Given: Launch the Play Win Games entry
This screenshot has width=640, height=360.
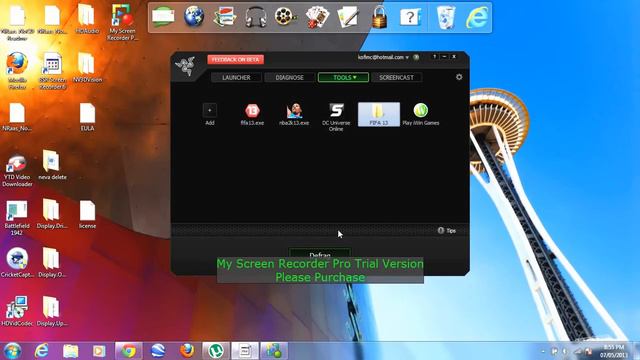Looking at the screenshot, I should (x=421, y=114).
